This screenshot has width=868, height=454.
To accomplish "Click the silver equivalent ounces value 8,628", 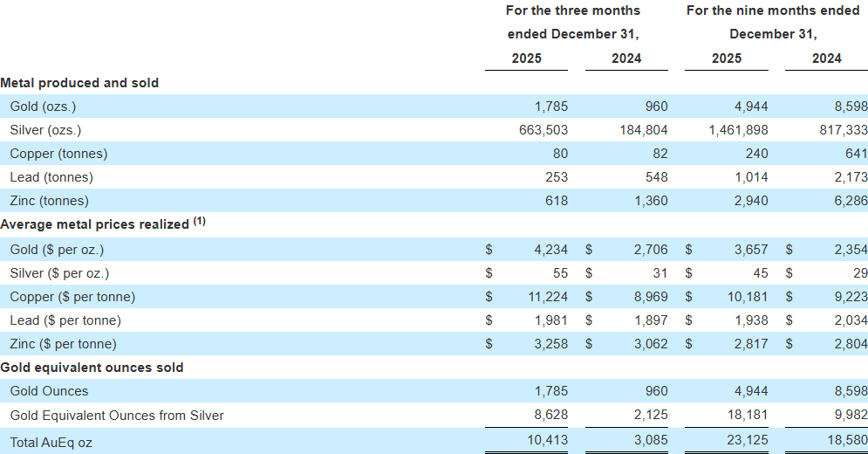I will tap(550, 416).
